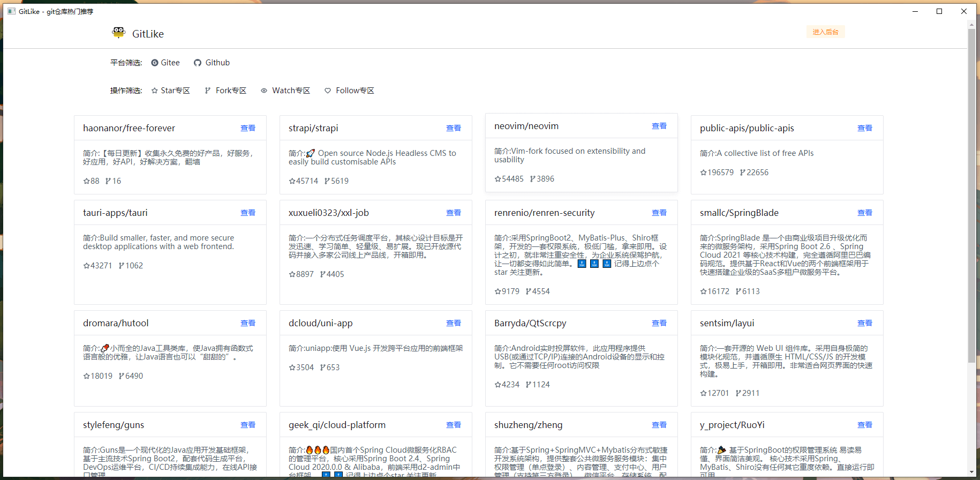Click 查看 on xuxueli0323/xxl-job card
Viewport: 980px width, 480px height.
(x=454, y=213)
